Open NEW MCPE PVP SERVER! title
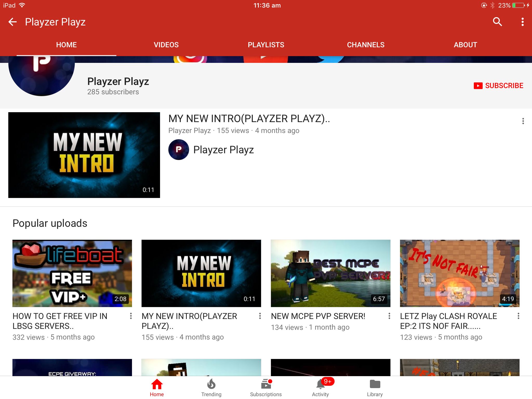 [318, 316]
